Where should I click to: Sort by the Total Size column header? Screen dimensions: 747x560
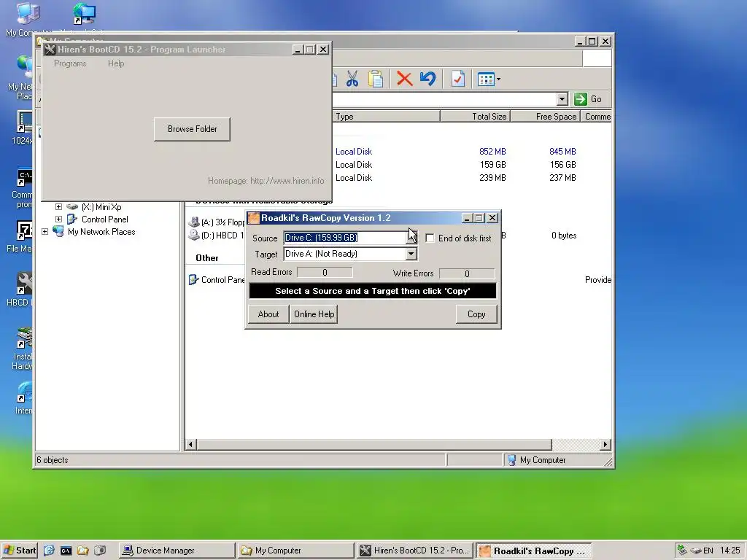click(x=475, y=117)
